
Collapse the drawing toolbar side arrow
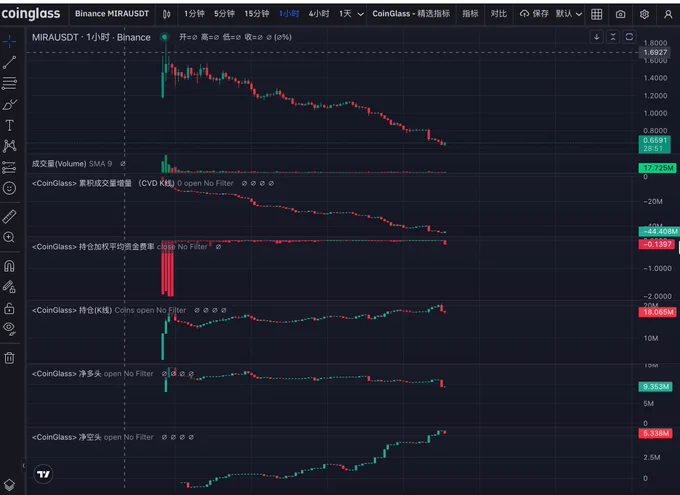click(23, 465)
